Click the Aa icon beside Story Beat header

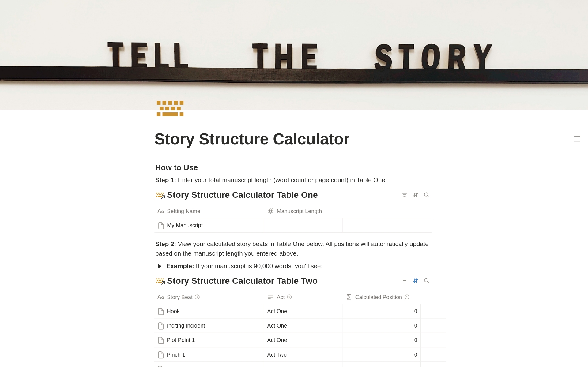[161, 297]
